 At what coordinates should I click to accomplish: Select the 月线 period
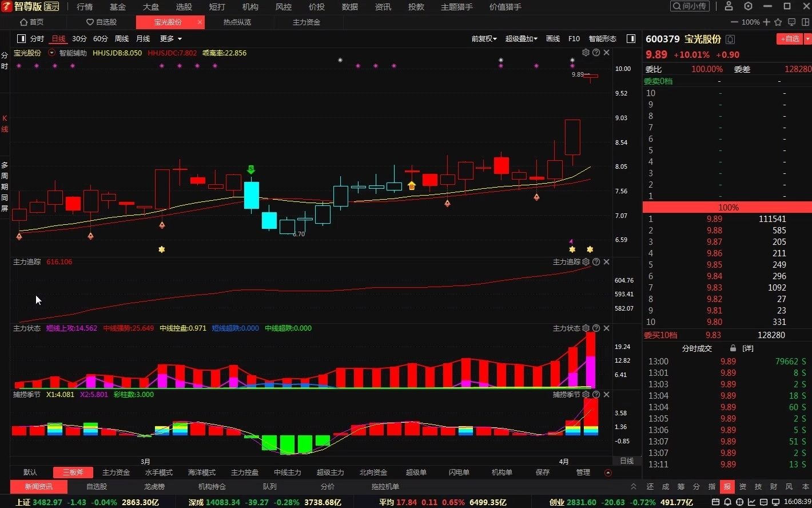click(x=143, y=39)
